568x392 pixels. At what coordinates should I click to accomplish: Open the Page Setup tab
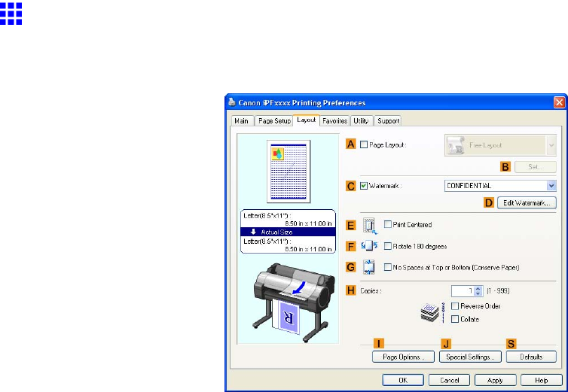pos(274,121)
